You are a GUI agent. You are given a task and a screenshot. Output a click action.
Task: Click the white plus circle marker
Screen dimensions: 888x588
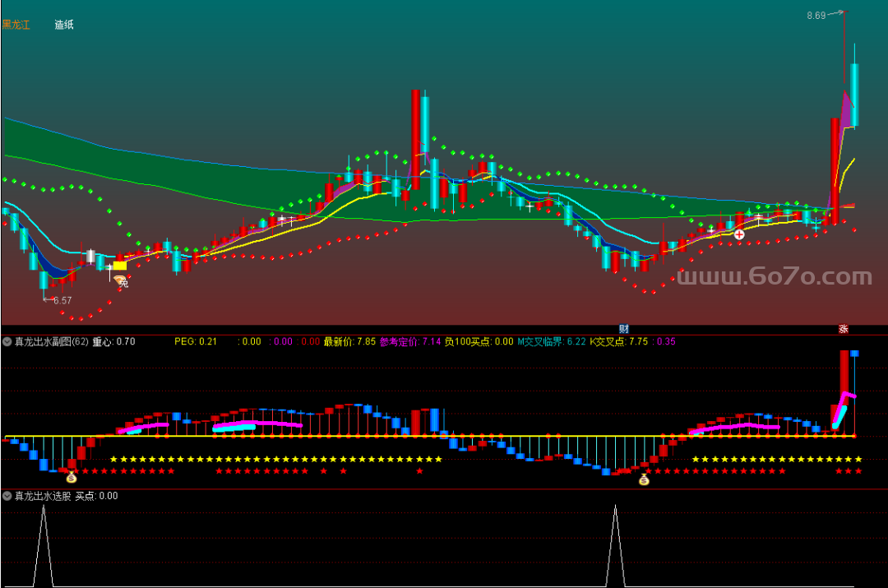point(739,234)
